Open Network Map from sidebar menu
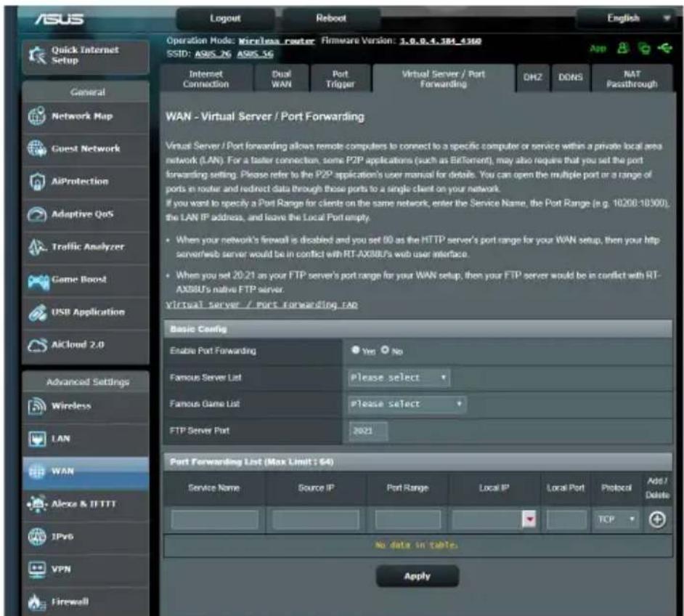This screenshot has width=684, height=616. (x=86, y=116)
